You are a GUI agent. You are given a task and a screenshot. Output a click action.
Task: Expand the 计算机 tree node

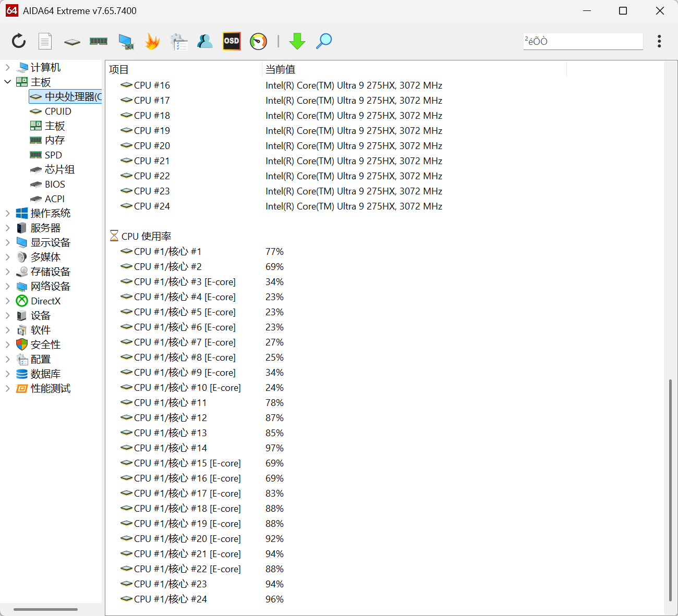(x=7, y=67)
